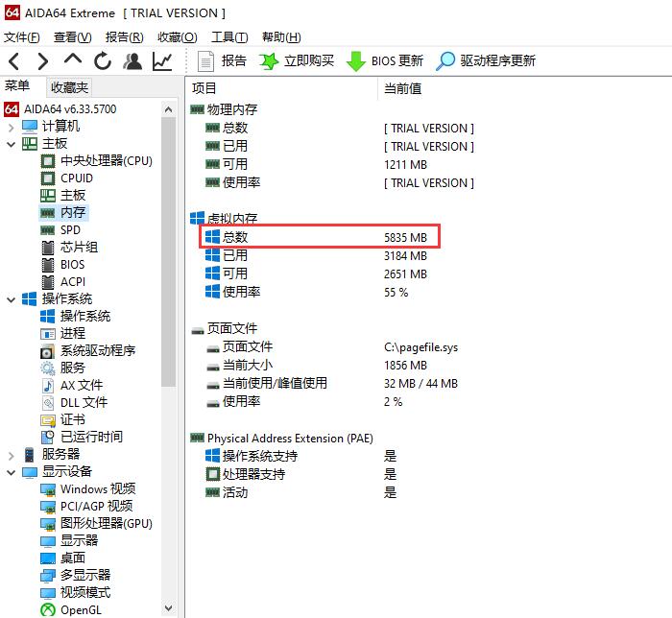Expand the 计算机 tree node
The width and height of the screenshot is (672, 618).
12,127
